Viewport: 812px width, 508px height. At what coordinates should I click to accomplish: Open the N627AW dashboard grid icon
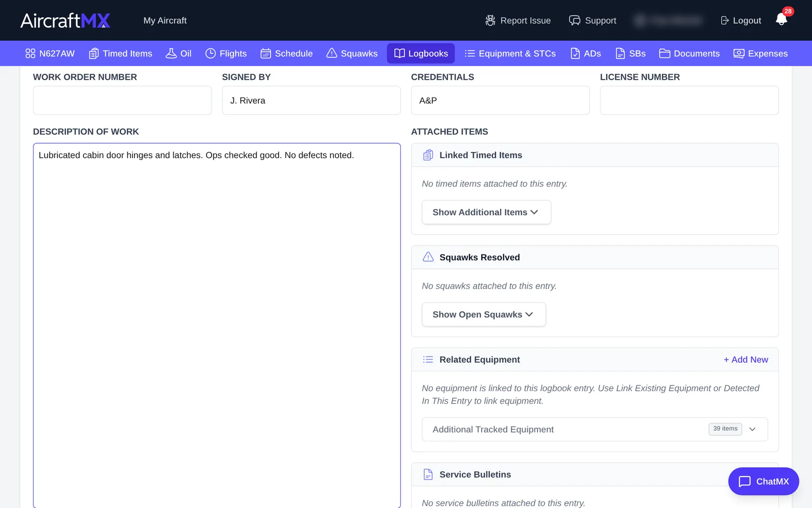click(x=30, y=53)
